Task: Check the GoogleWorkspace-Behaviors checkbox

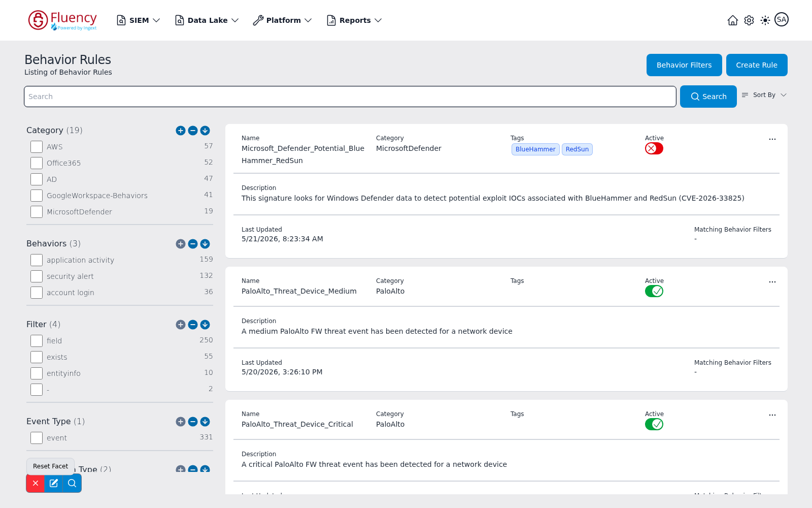Action: click(x=37, y=196)
